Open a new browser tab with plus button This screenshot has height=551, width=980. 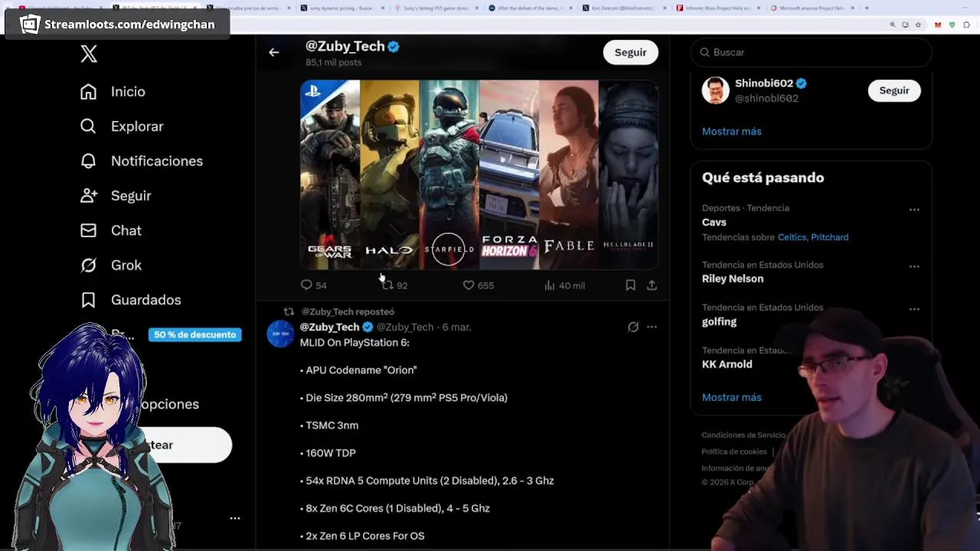867,8
